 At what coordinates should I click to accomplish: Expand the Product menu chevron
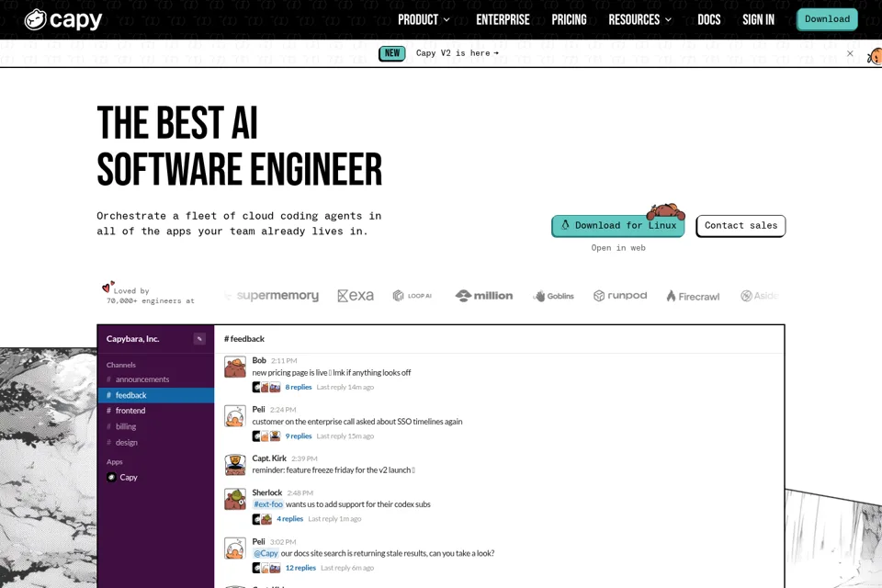[x=447, y=19]
